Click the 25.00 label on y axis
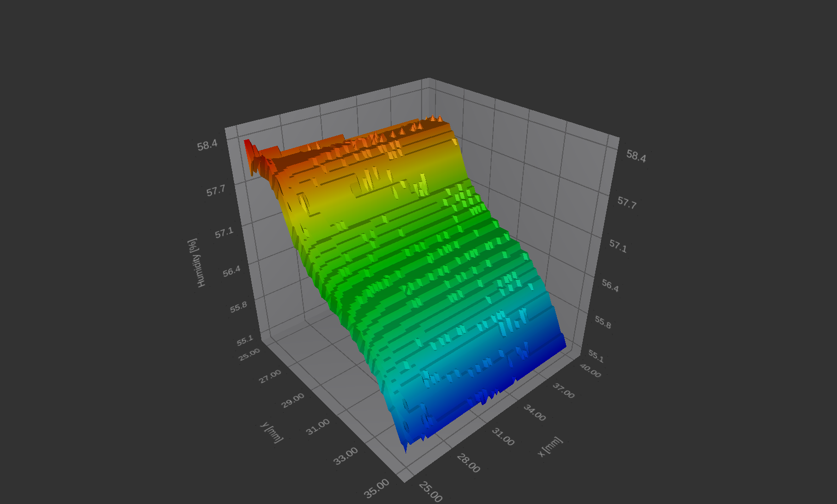837x504 pixels. [249, 354]
